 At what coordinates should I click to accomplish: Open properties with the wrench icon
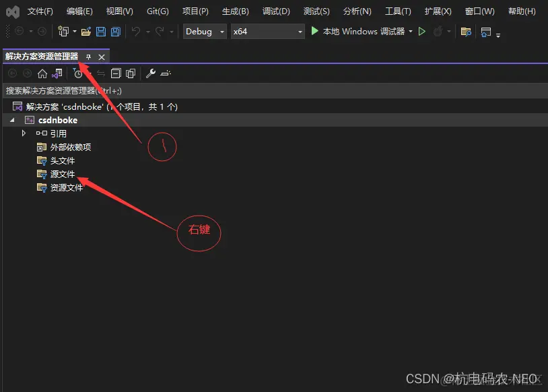point(151,73)
